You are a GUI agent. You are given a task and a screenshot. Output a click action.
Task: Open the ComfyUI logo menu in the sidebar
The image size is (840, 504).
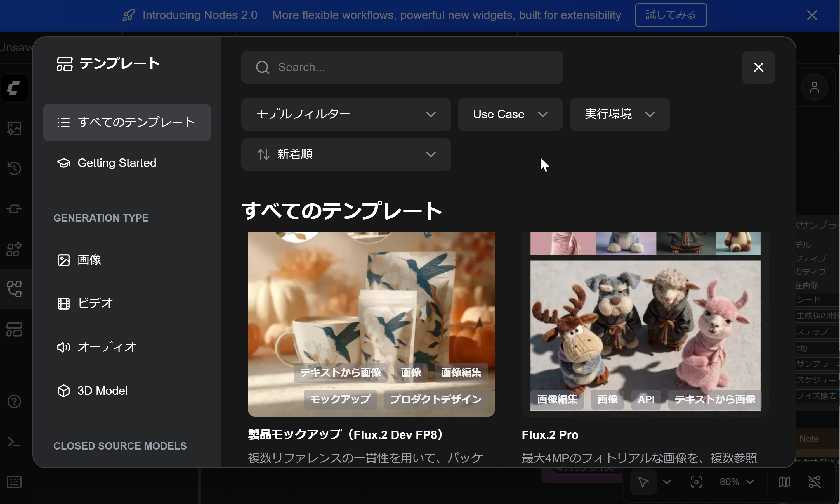coord(14,88)
